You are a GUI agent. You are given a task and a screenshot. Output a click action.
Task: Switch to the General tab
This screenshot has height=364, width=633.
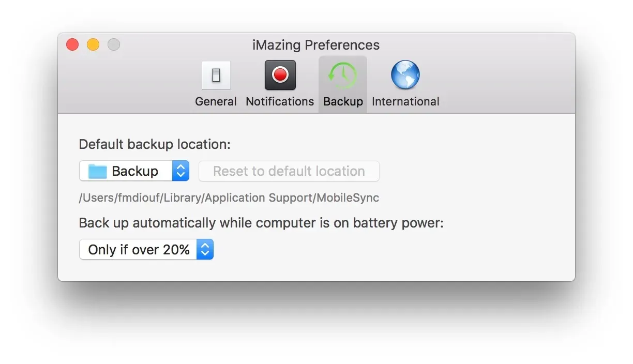(216, 84)
